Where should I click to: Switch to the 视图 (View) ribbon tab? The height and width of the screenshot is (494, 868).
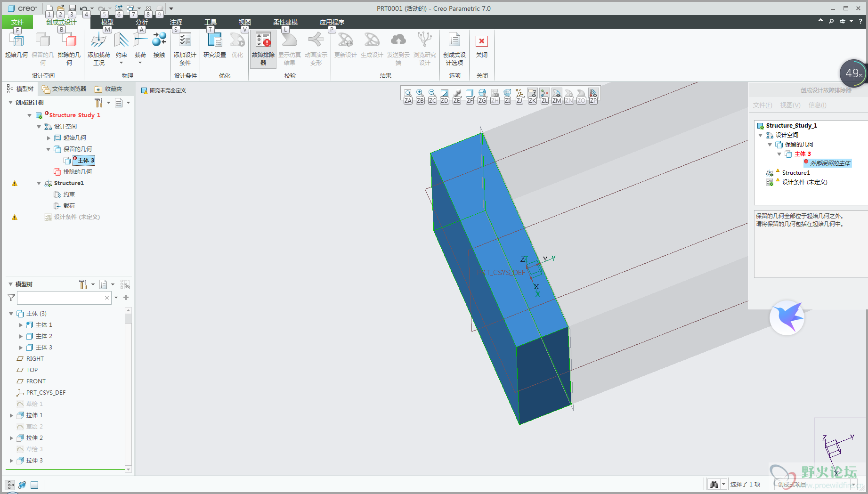click(x=245, y=22)
